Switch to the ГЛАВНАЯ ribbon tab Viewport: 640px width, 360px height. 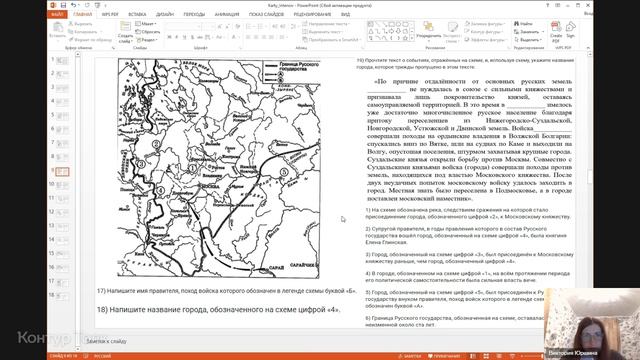point(83,14)
